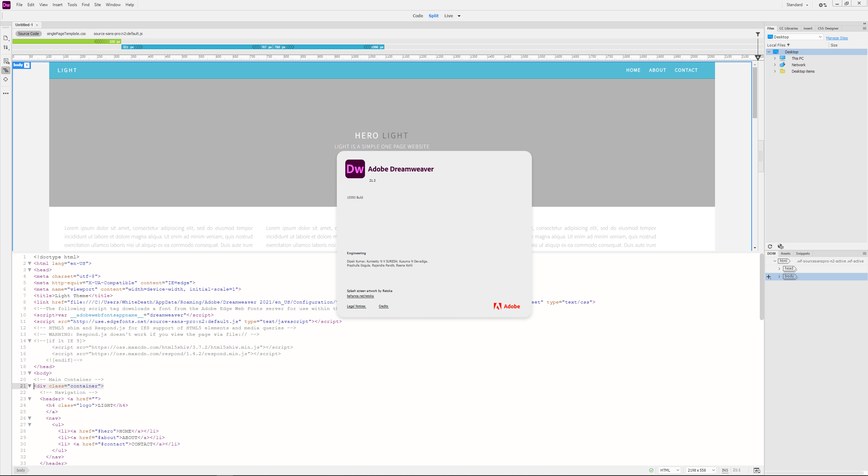Select the Inspect crosshair icon
The image size is (868, 476).
tap(6, 79)
